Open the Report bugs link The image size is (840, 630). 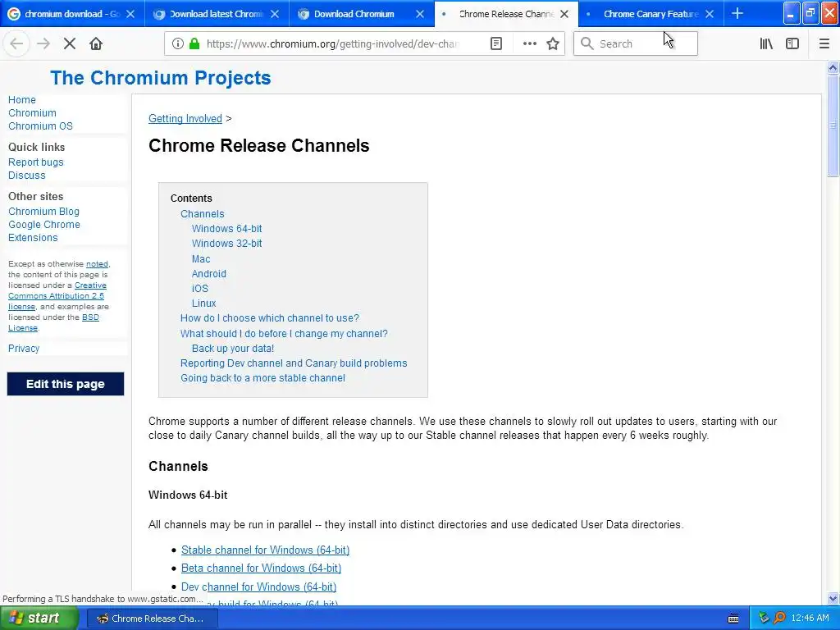coord(36,162)
